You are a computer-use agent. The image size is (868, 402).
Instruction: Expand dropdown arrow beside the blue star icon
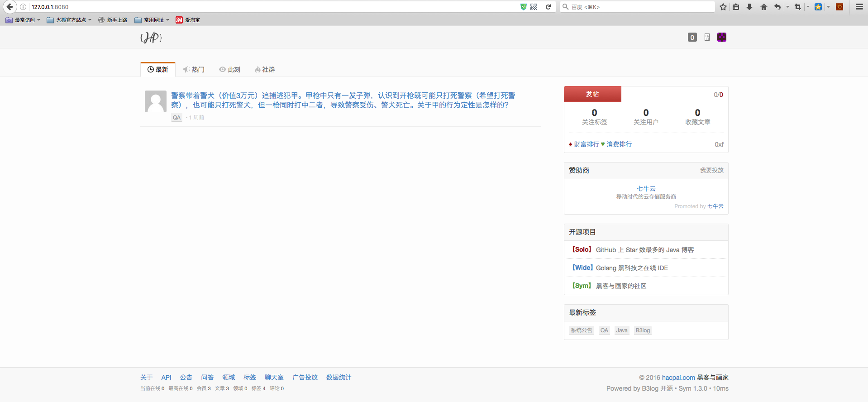click(829, 7)
